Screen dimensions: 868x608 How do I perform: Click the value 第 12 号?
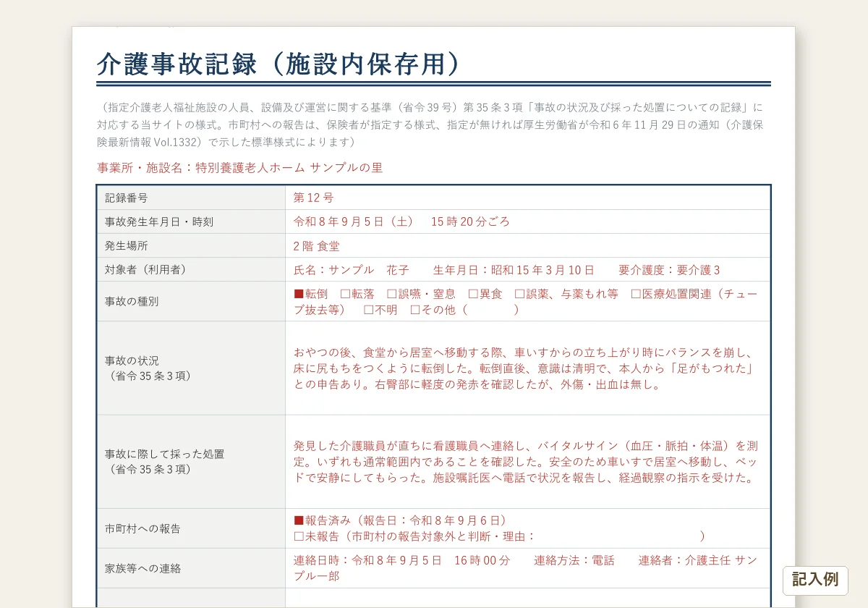313,198
